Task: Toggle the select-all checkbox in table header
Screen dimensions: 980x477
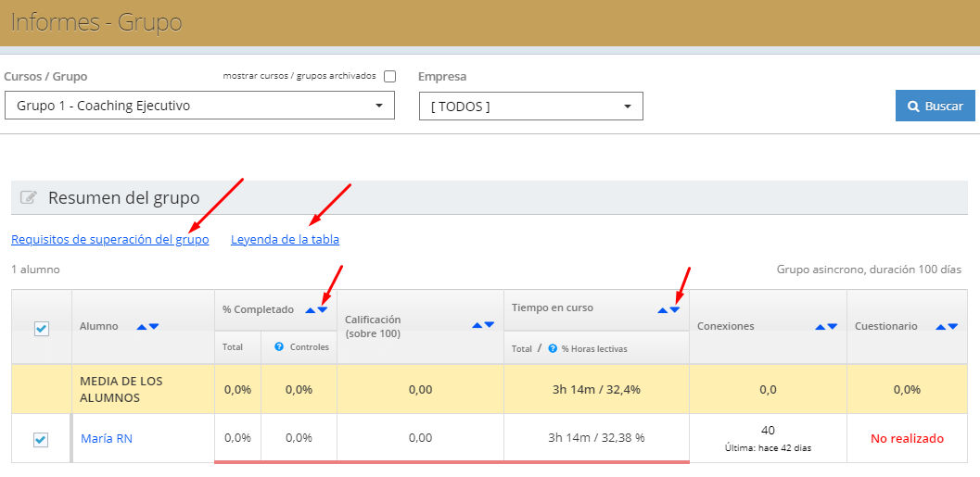Action: [41, 329]
